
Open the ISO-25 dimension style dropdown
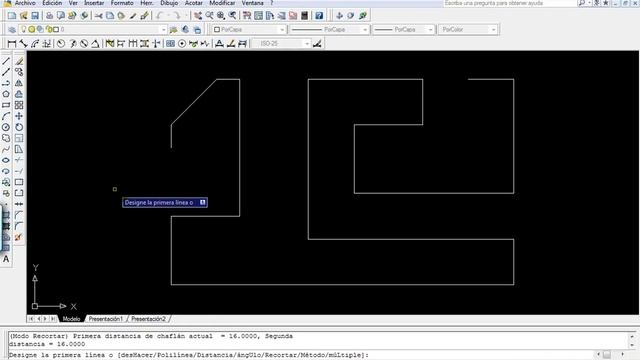click(x=307, y=44)
